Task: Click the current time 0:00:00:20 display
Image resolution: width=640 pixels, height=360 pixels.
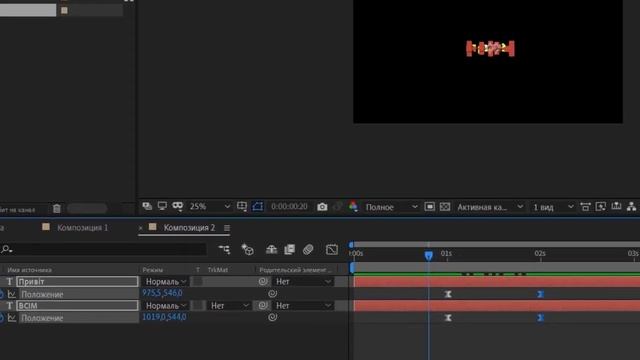Action: click(x=289, y=207)
